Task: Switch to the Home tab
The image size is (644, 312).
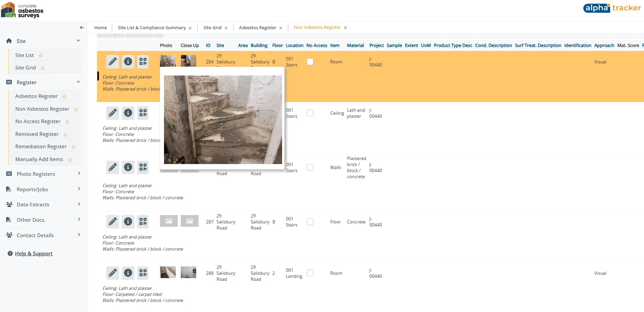Action: pyautogui.click(x=101, y=28)
